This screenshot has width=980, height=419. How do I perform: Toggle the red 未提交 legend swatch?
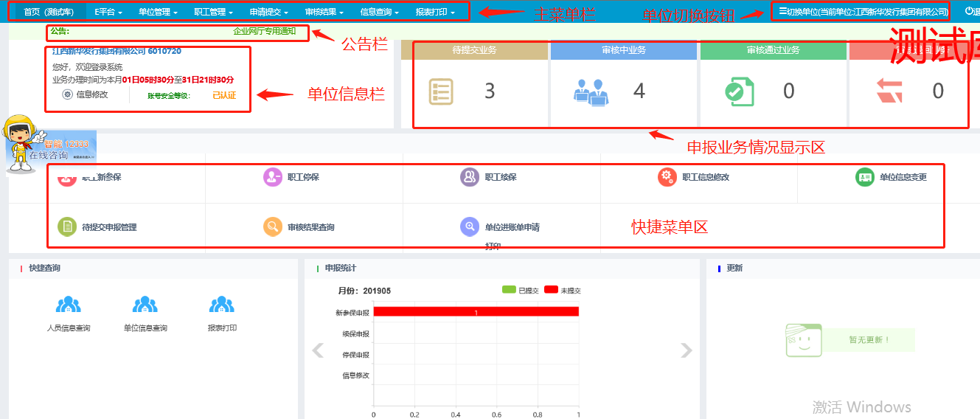point(551,290)
